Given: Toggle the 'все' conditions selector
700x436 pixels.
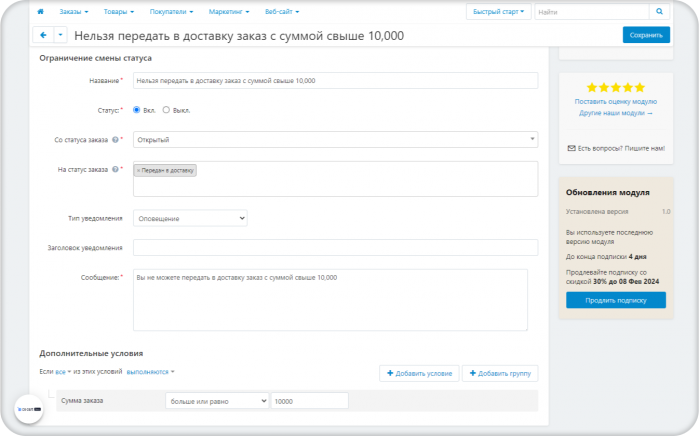Looking at the screenshot, I should click(63, 372).
